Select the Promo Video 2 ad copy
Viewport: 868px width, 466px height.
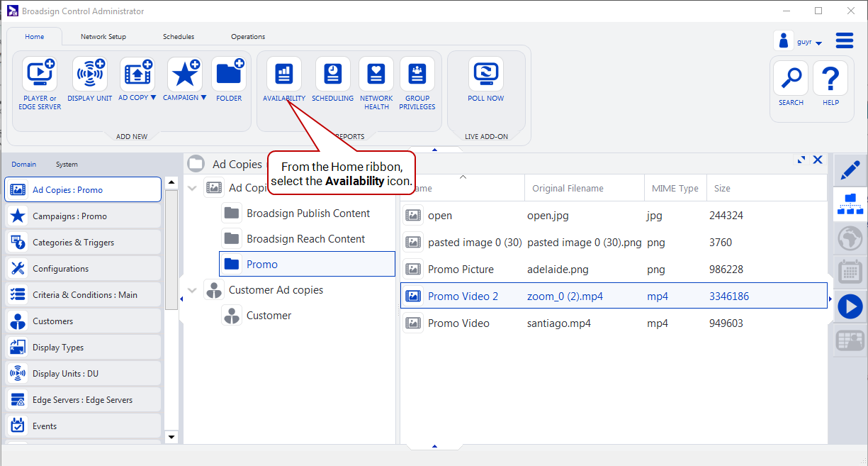(x=614, y=296)
